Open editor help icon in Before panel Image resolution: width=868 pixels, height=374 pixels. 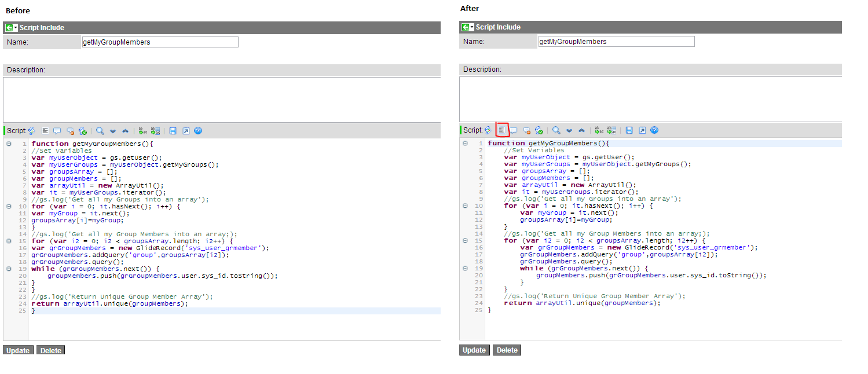tap(198, 131)
